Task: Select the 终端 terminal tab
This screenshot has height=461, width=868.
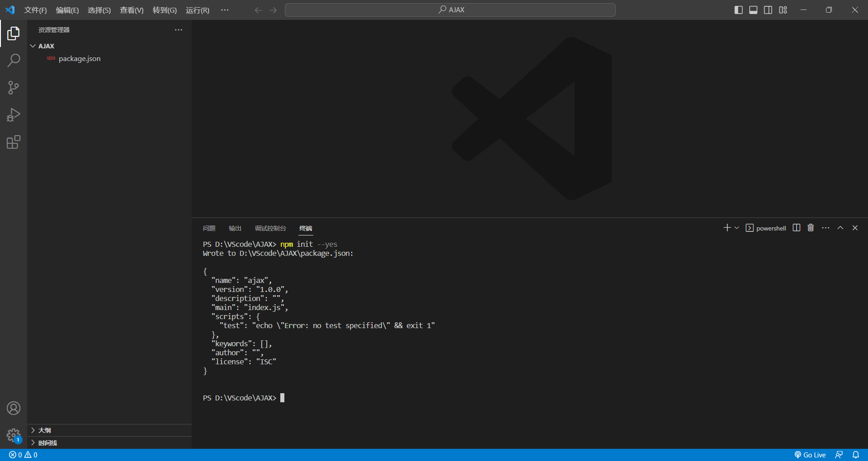Action: pos(306,228)
